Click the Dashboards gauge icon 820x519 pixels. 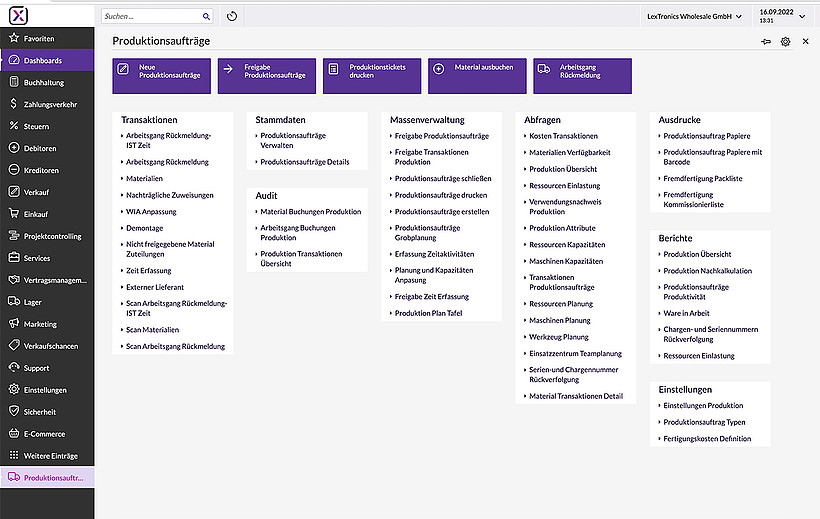point(14,60)
